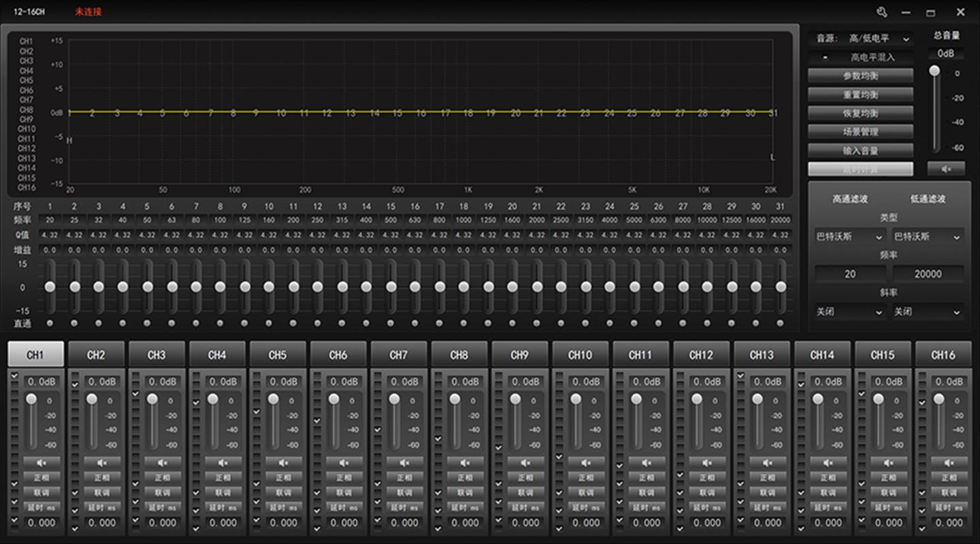Open low-pass filter 类型 dropdown (巴特沃斯)
The width and height of the screenshot is (980, 544).
click(928, 237)
